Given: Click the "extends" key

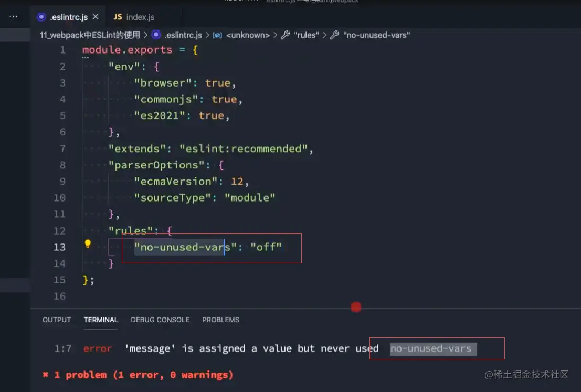Looking at the screenshot, I should (x=137, y=149).
